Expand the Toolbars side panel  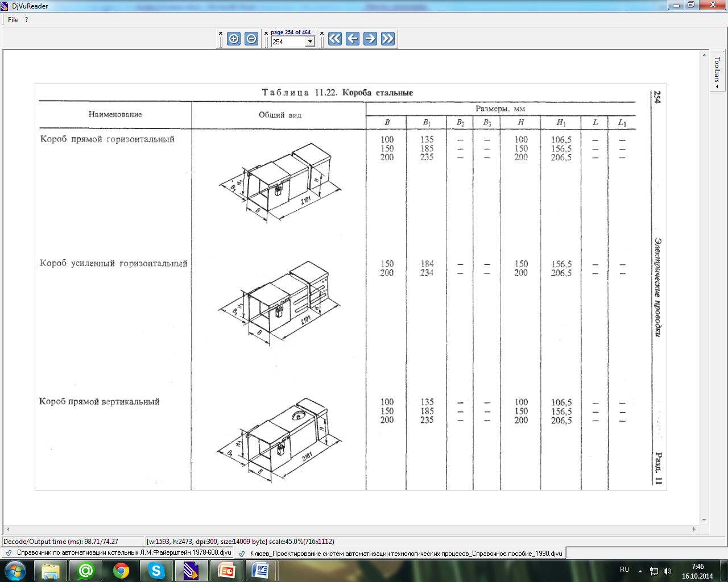[x=717, y=72]
